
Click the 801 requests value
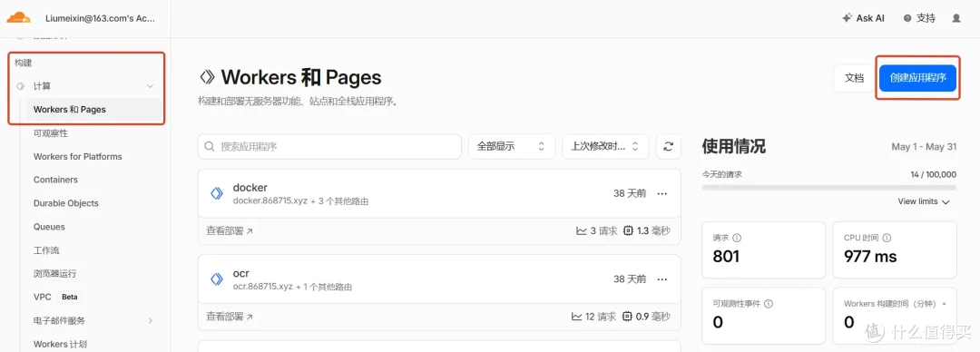[x=726, y=257]
